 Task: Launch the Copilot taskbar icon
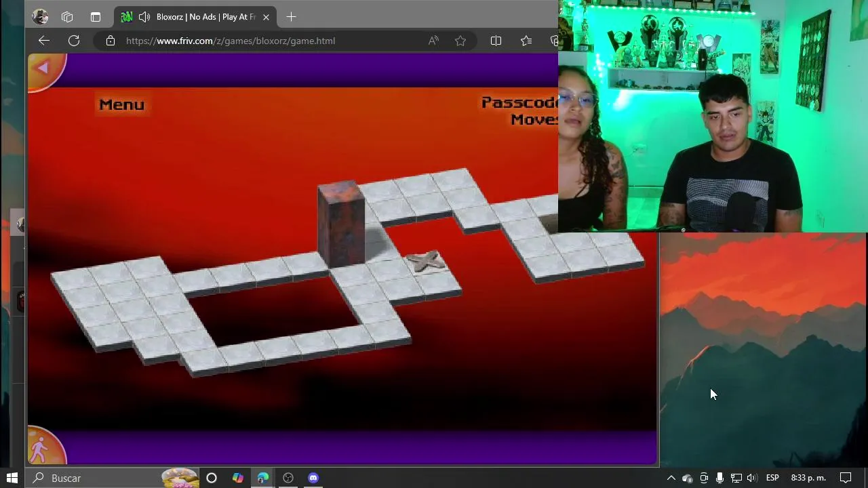coord(237,478)
